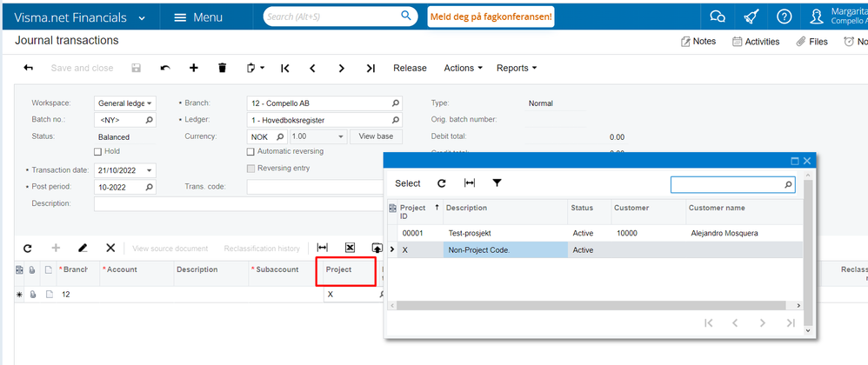Open the Files attachments
The image size is (868, 365).
(811, 42)
